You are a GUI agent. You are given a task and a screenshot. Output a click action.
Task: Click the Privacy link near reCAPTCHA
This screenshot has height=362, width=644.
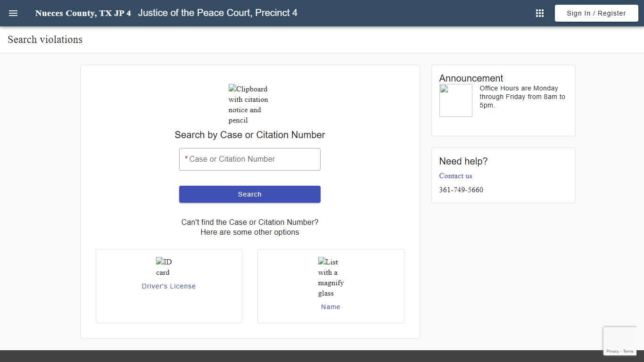[613, 351]
